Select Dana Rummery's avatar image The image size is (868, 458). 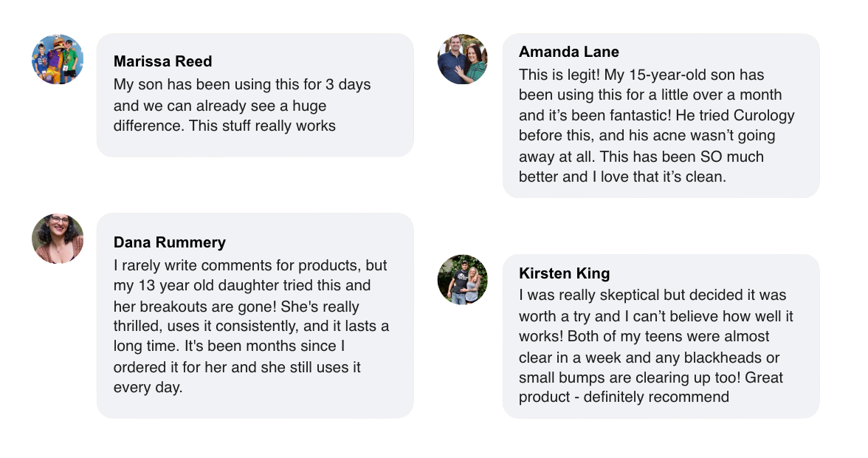58,239
